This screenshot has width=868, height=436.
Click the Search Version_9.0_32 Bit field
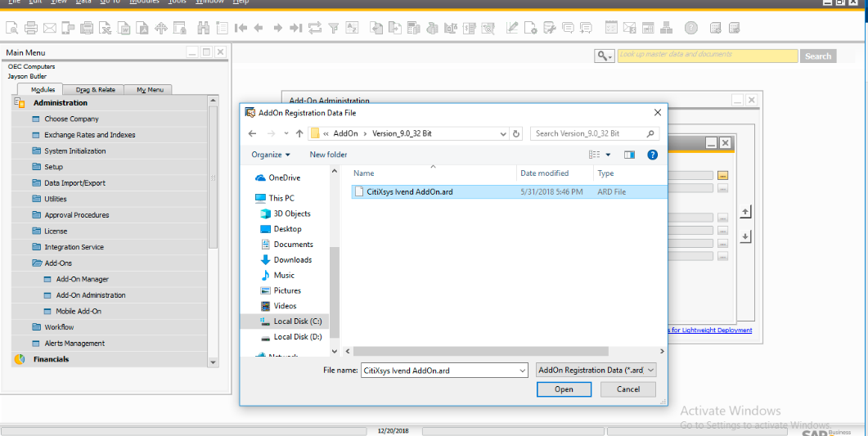595,133
